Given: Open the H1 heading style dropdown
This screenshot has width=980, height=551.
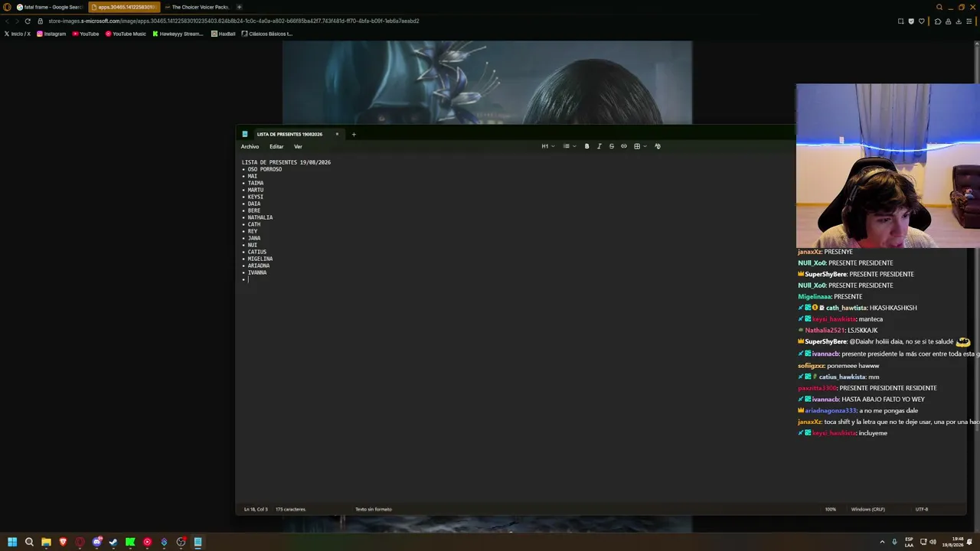Looking at the screenshot, I should click(548, 146).
